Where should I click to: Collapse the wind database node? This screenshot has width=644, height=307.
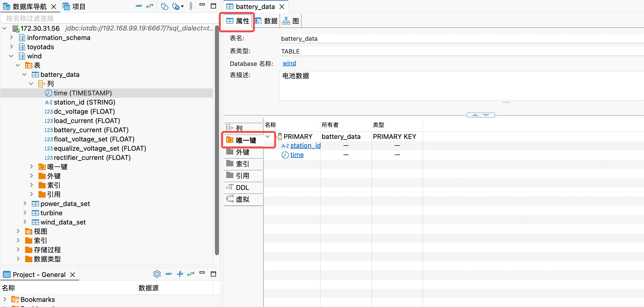coord(11,56)
